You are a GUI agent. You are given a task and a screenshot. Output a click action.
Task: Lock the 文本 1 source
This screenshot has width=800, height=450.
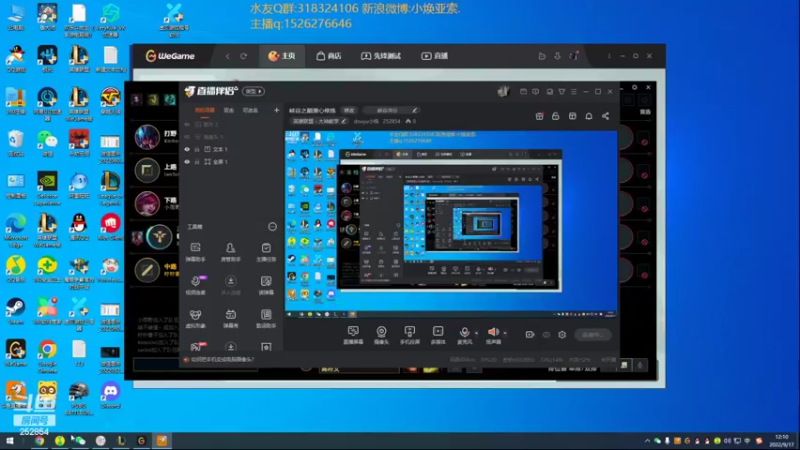click(197, 149)
